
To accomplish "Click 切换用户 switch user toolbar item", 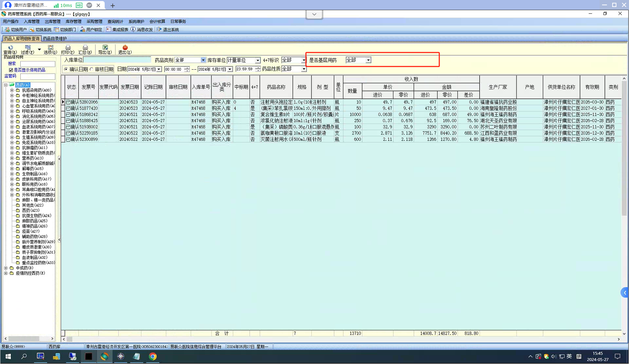I will (16, 30).
